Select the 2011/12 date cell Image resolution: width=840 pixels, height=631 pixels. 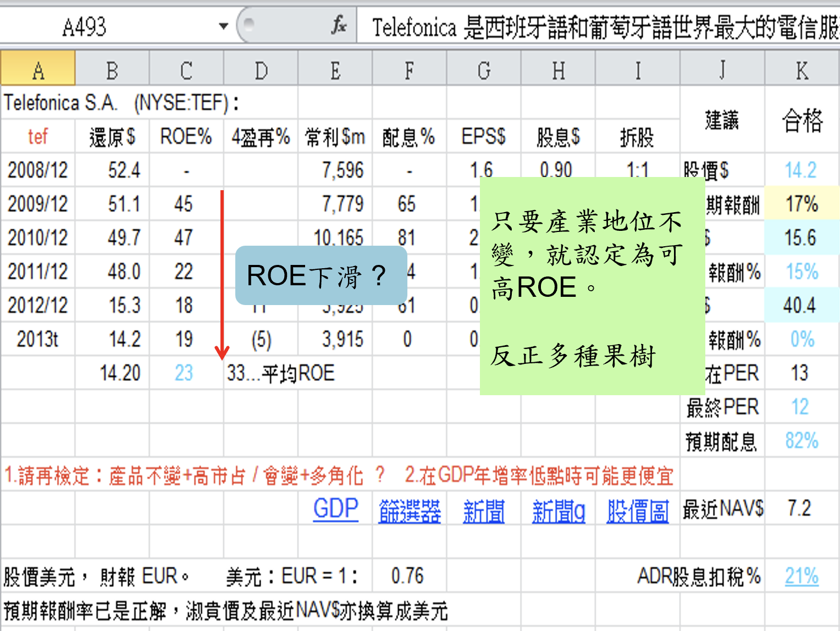38,272
